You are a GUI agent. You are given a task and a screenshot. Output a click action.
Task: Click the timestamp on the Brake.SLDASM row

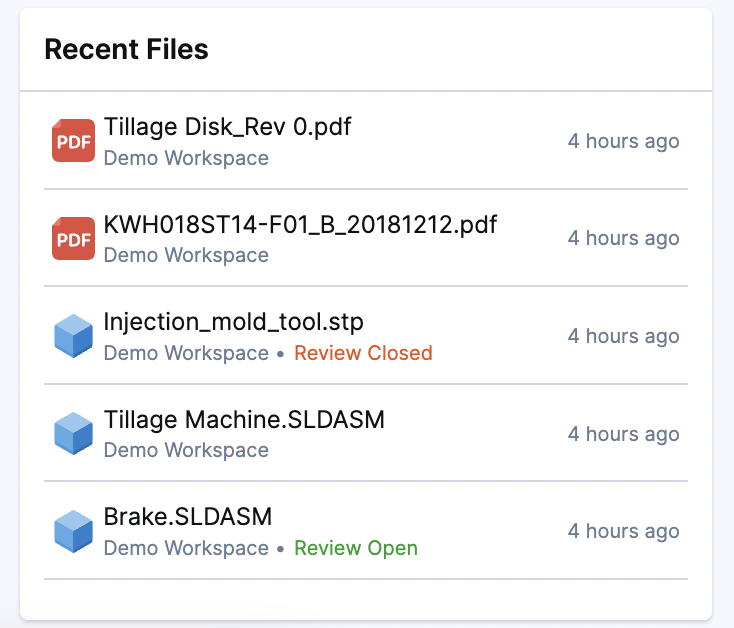pos(623,531)
